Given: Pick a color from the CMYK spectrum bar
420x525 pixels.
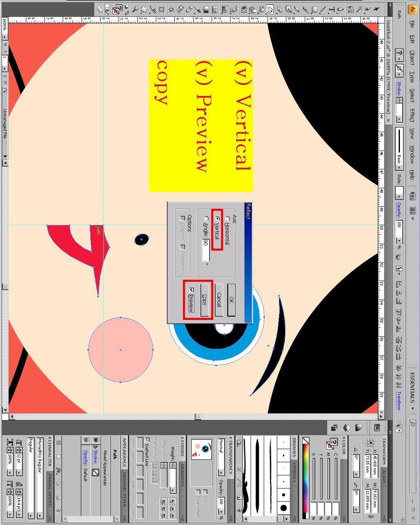Looking at the screenshot, I should point(306,478).
